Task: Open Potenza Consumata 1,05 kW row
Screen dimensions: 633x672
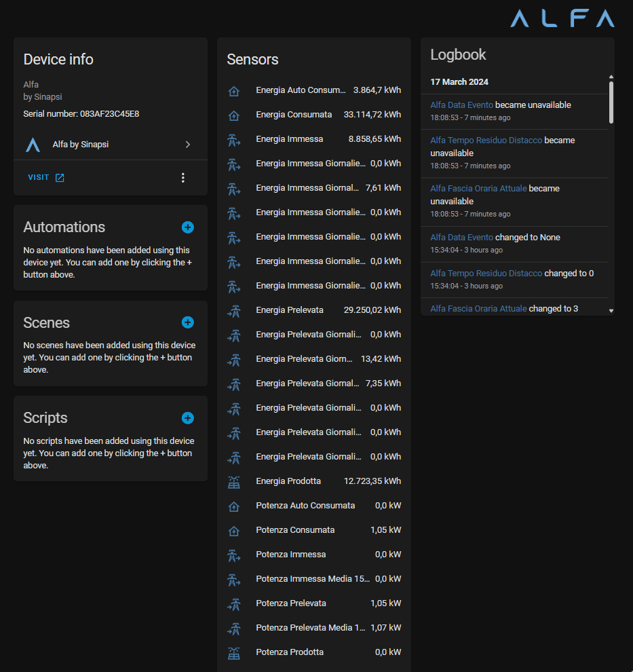Action: 314,530
